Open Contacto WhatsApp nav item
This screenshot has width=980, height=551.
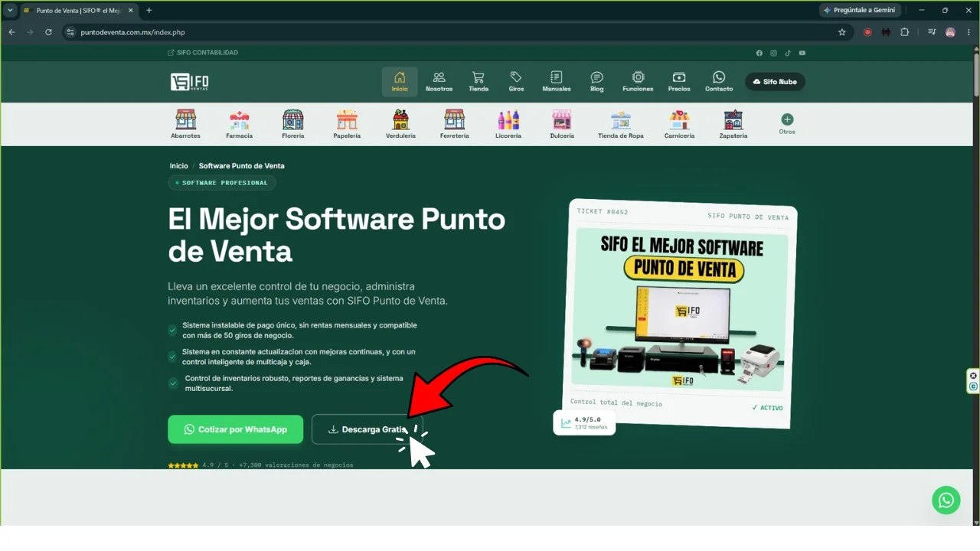pyautogui.click(x=719, y=82)
